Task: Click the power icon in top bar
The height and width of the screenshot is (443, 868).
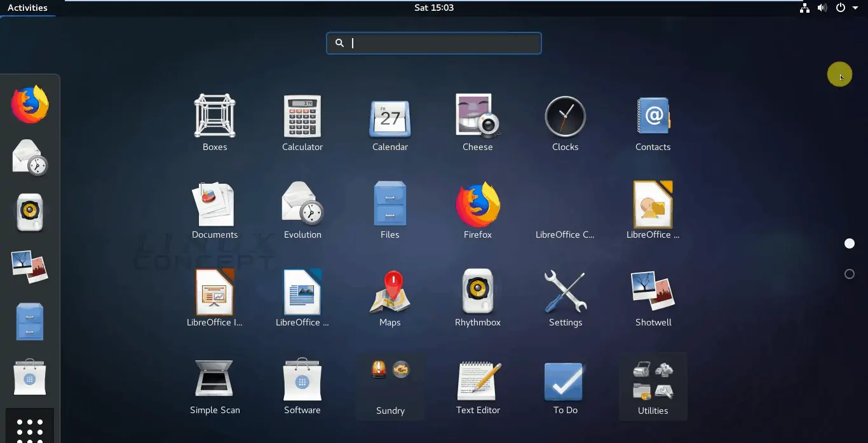Action: pyautogui.click(x=841, y=8)
